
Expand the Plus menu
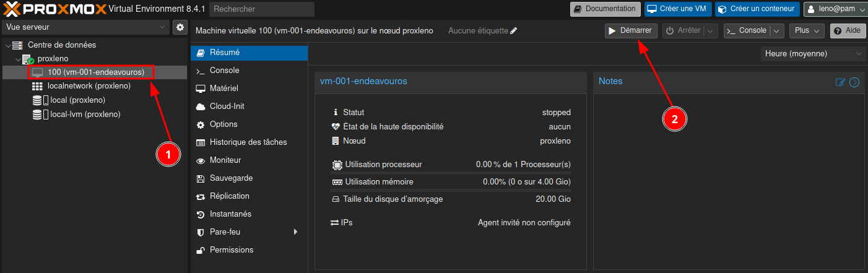pos(807,31)
